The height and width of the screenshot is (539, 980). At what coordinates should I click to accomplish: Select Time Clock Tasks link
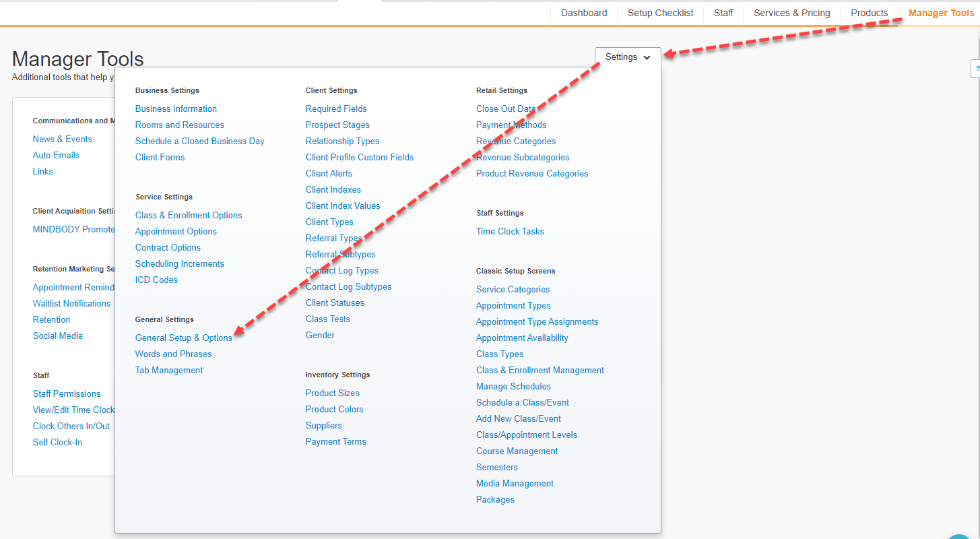pos(510,231)
